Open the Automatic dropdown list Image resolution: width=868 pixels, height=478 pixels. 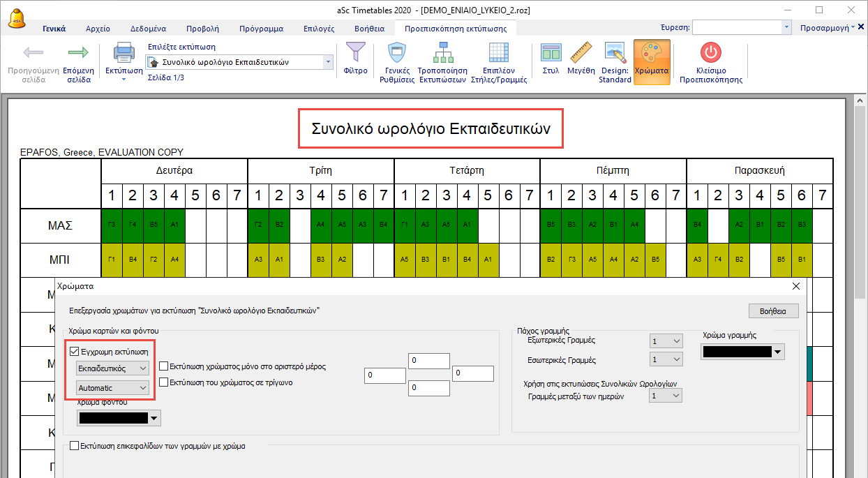[112, 387]
